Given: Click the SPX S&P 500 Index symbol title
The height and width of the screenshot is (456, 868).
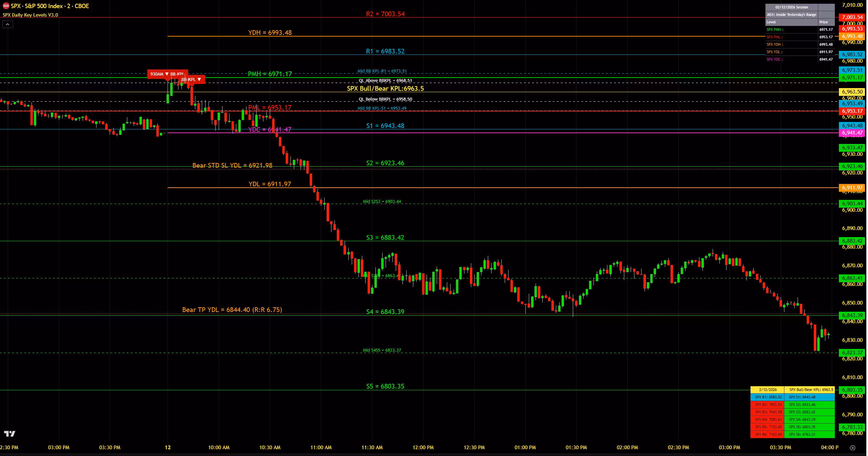Looking at the screenshot, I should [x=50, y=6].
